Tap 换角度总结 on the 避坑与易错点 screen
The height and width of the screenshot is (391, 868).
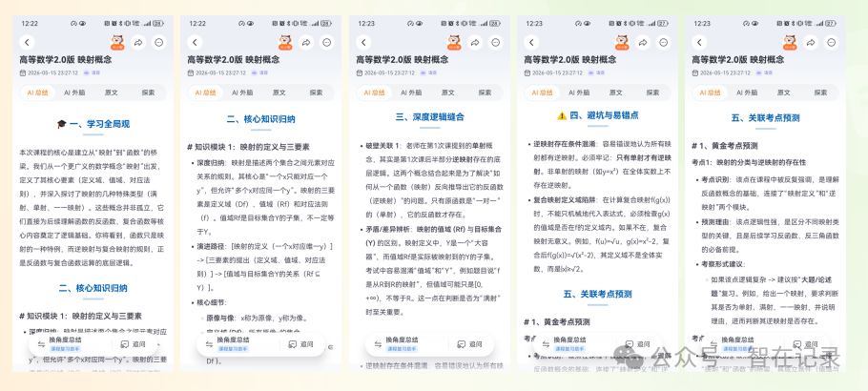click(570, 343)
